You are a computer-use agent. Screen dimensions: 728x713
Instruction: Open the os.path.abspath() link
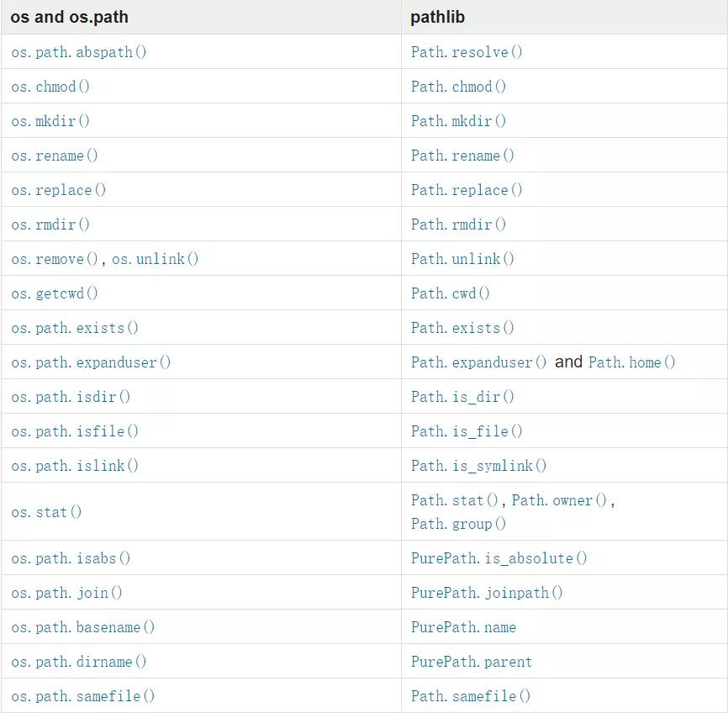[79, 52]
